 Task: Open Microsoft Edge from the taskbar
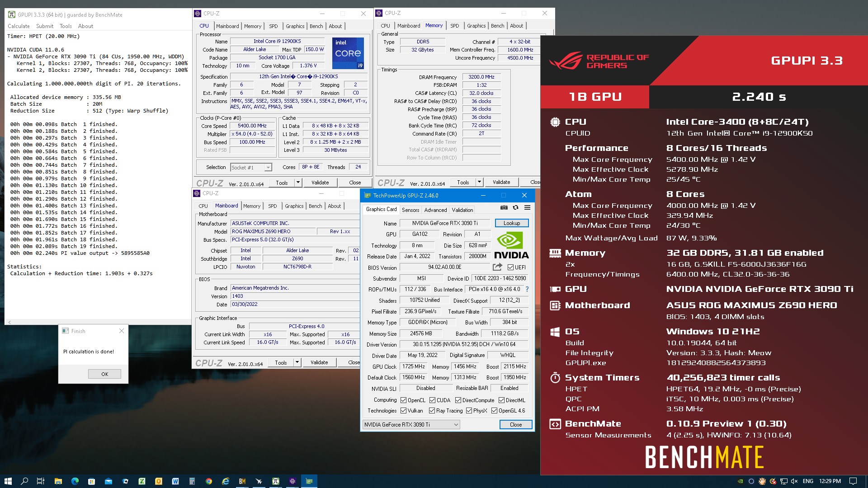click(75, 481)
